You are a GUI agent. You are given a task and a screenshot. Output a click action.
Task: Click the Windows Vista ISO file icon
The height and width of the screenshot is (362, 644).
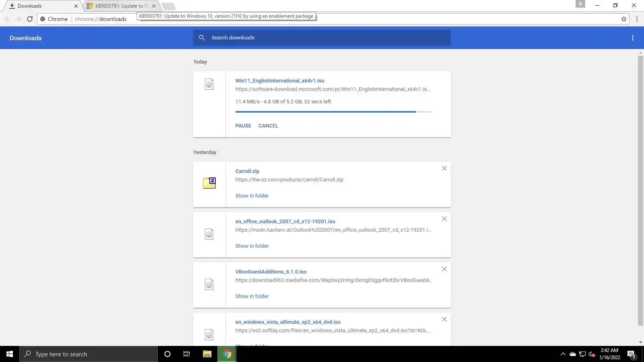209,335
